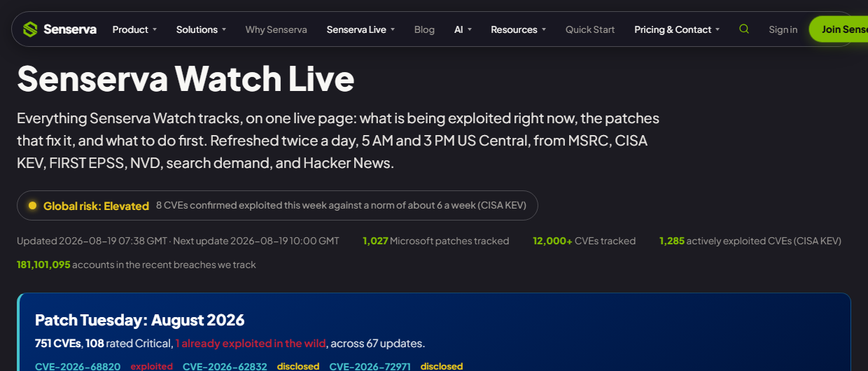Open the search magnifier icon

pyautogui.click(x=744, y=29)
